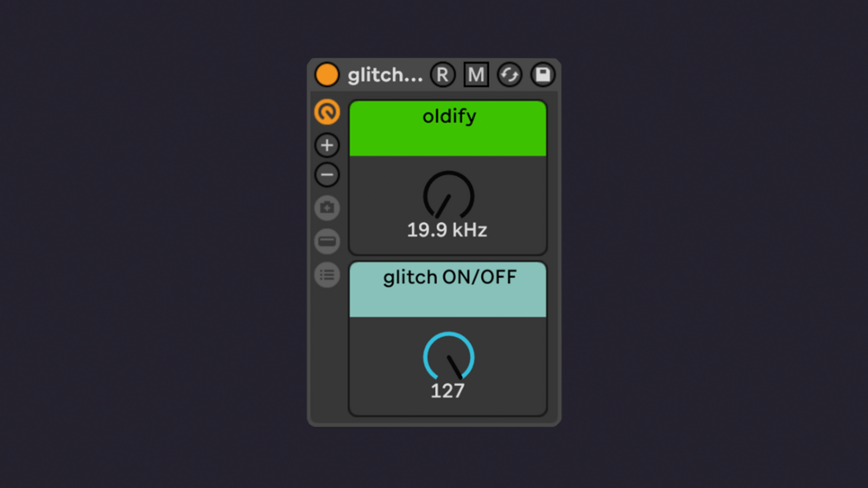The width and height of the screenshot is (868, 488).
Task: Click the 19.9 kHz value readout
Action: (447, 230)
